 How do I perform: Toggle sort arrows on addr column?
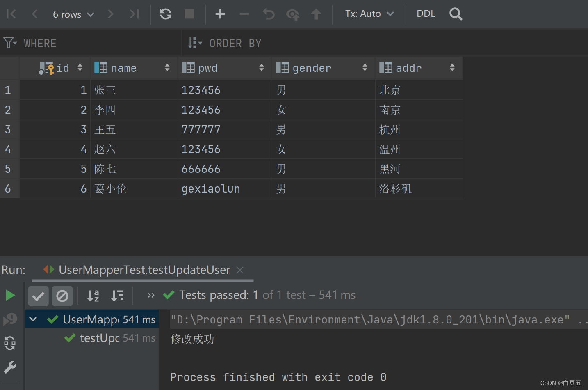click(x=452, y=68)
